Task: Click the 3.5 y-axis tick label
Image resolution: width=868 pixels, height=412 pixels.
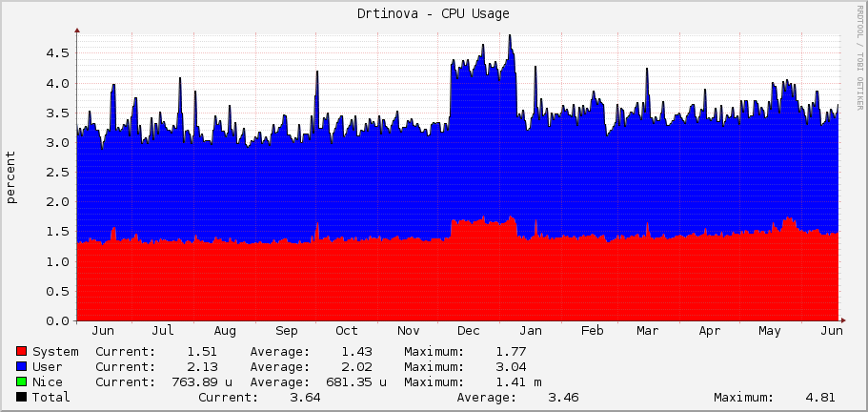Action: pos(56,113)
